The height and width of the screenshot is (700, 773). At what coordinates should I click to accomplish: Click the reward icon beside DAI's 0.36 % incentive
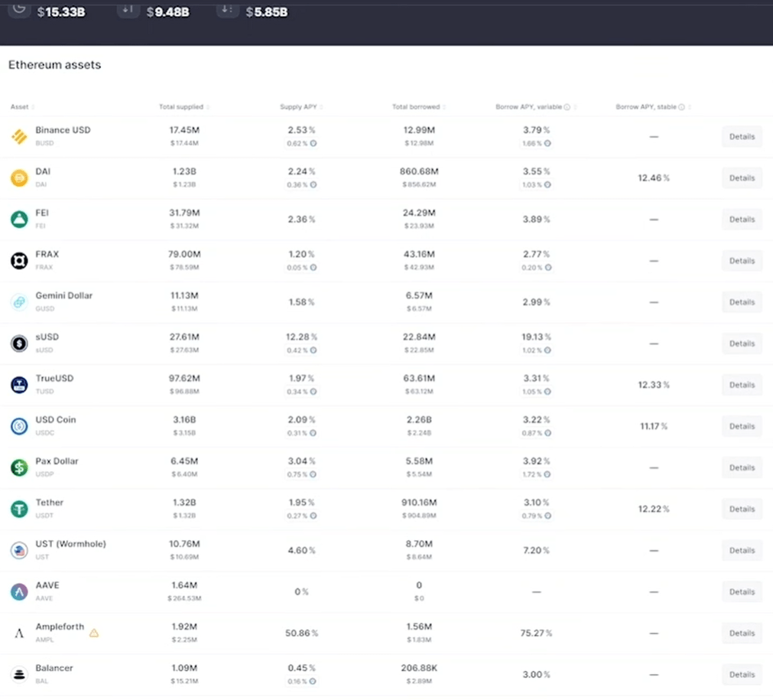tap(313, 185)
